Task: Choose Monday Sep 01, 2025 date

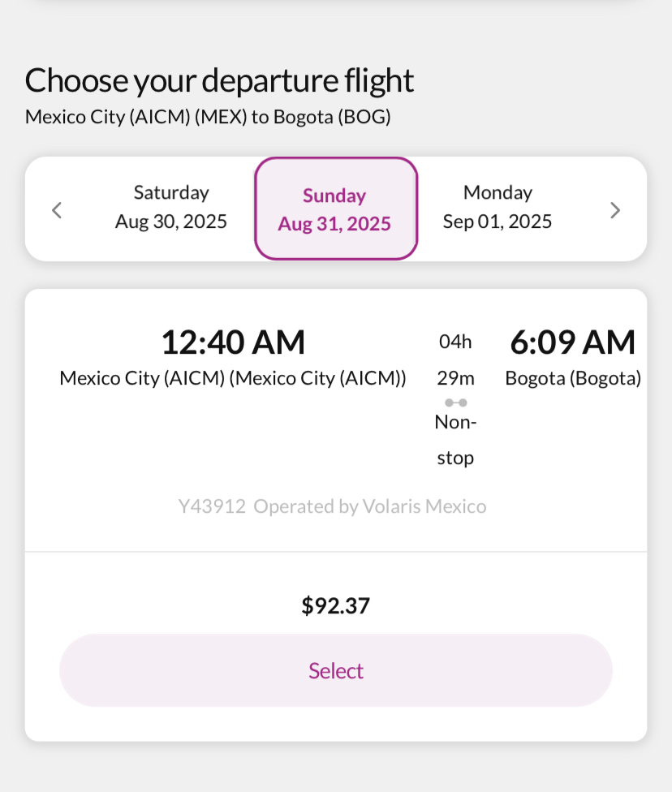Action: (498, 208)
